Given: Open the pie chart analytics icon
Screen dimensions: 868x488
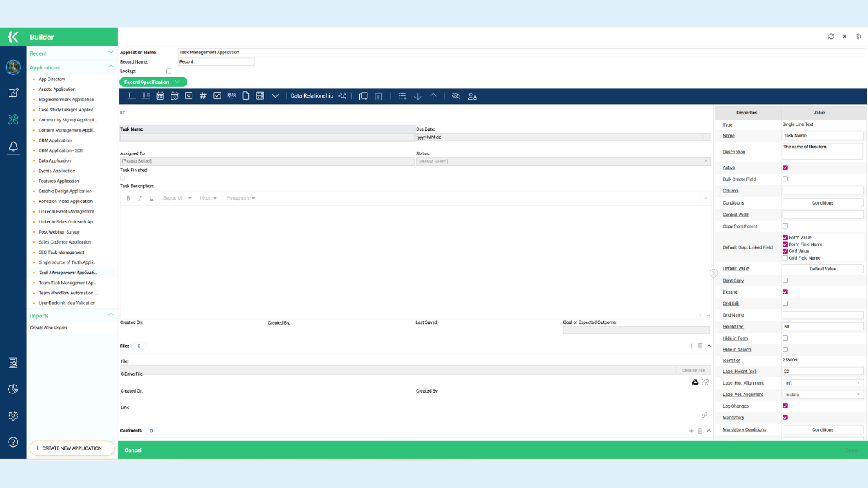Looking at the screenshot, I should [x=13, y=389].
